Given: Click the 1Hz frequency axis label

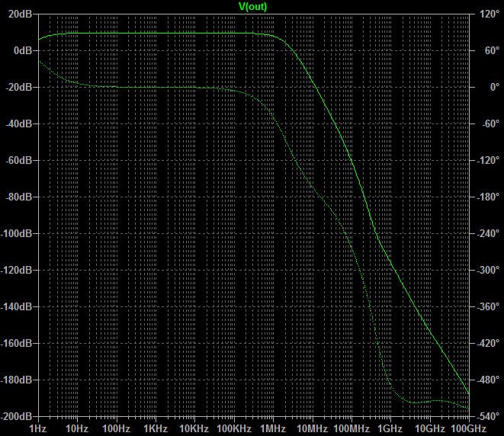Looking at the screenshot, I should coord(38,428).
